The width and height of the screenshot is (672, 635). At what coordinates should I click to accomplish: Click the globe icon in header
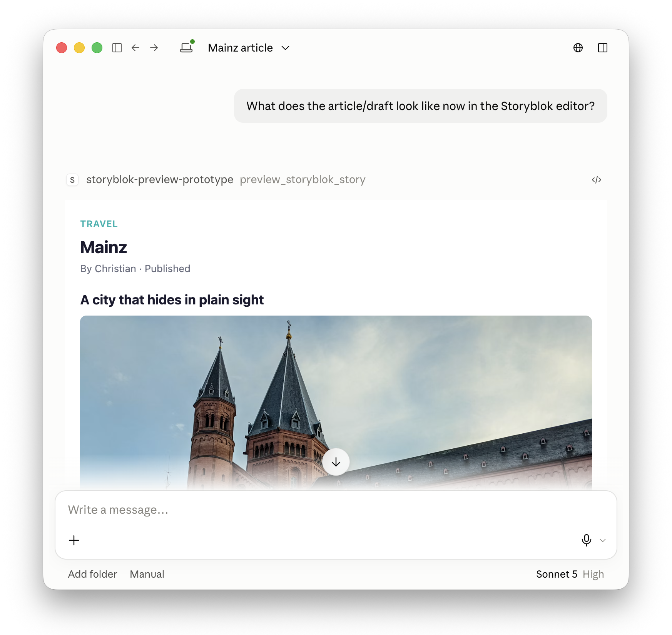tap(578, 48)
